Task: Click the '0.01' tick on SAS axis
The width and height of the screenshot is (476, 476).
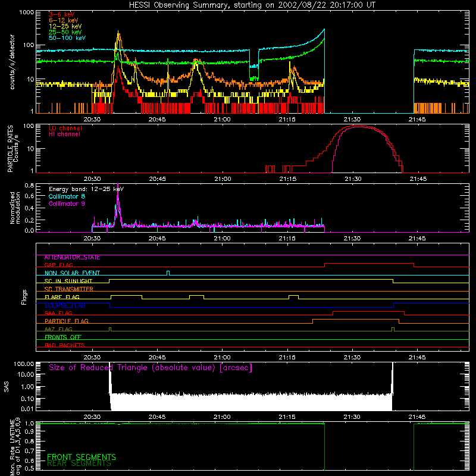Action: (x=27, y=409)
